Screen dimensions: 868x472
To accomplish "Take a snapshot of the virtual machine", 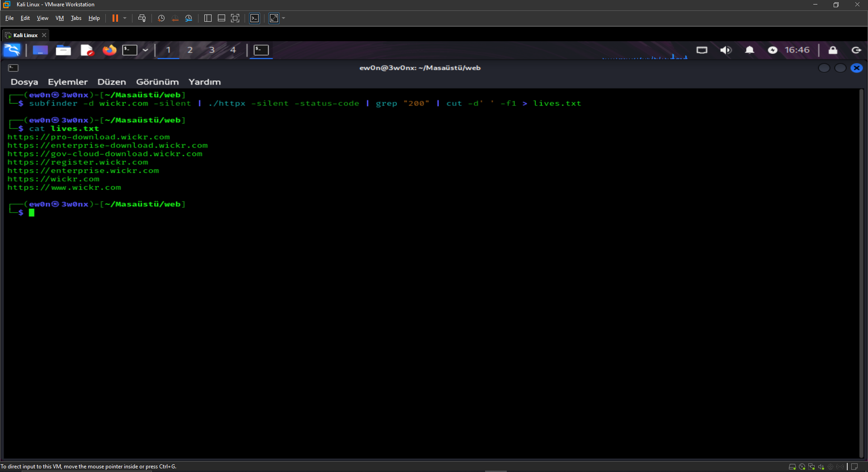I will pos(161,18).
